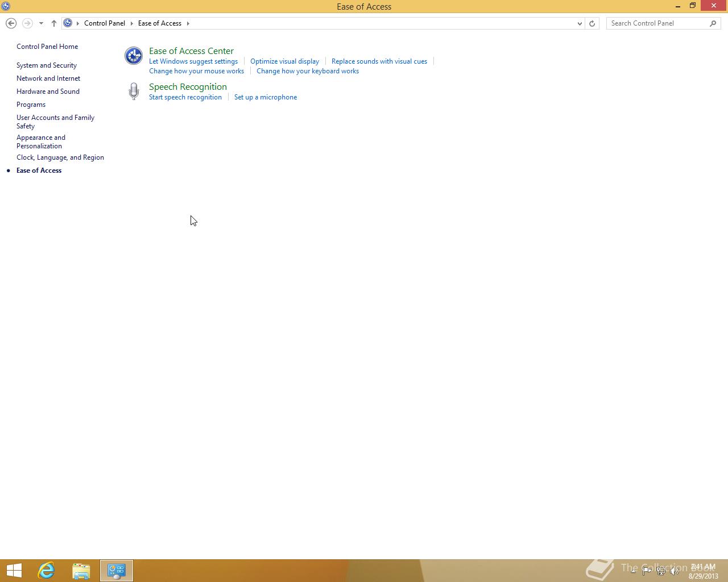
Task: Click Change how your keyboard works
Action: pos(308,71)
